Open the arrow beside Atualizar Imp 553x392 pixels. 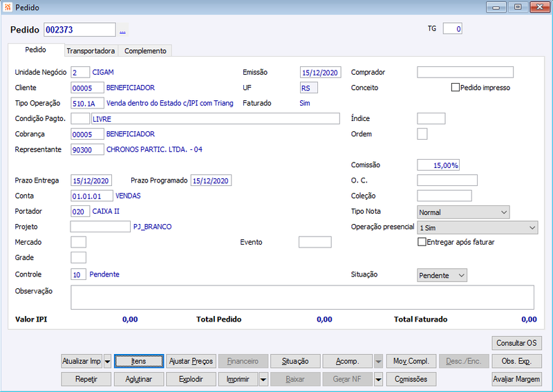[x=108, y=362]
